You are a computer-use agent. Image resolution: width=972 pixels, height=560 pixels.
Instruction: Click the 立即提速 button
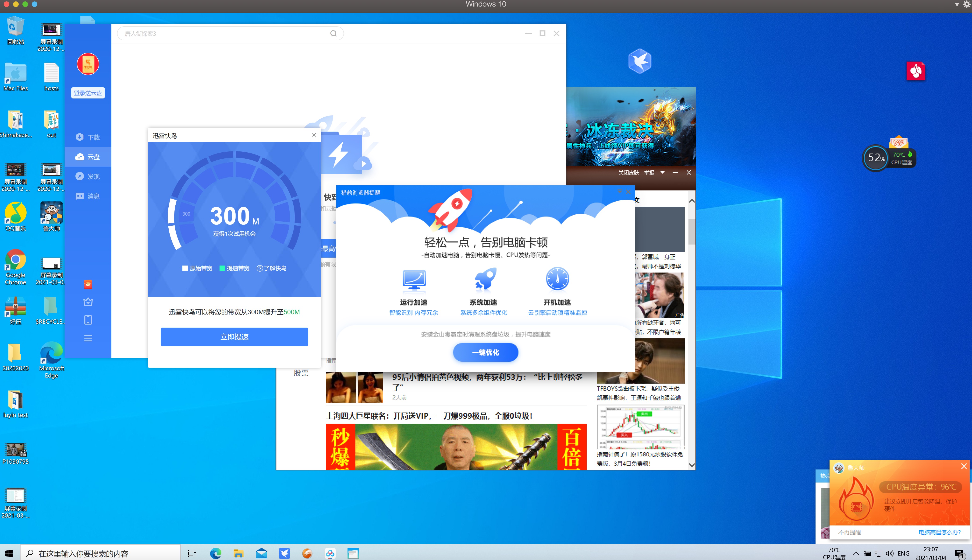click(234, 336)
